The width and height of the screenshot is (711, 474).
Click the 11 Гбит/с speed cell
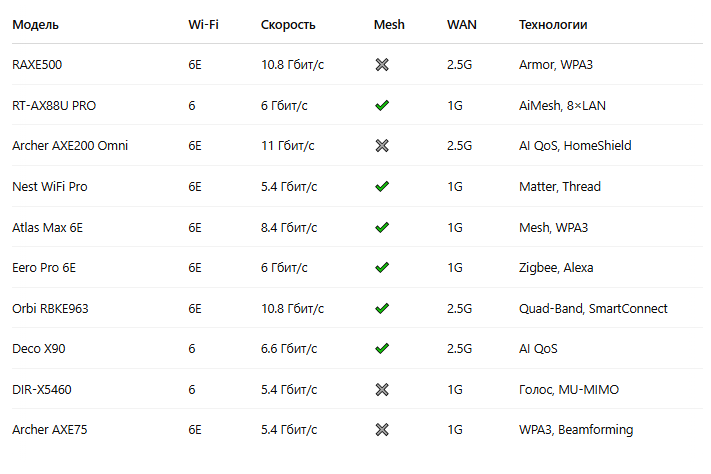[x=288, y=146]
